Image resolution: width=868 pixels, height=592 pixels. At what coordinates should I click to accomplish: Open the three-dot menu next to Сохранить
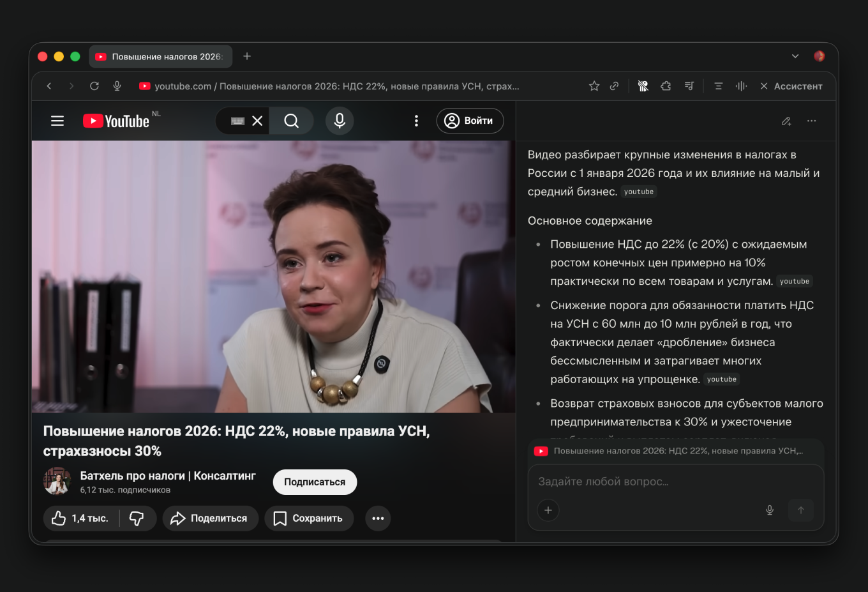pyautogui.click(x=377, y=518)
